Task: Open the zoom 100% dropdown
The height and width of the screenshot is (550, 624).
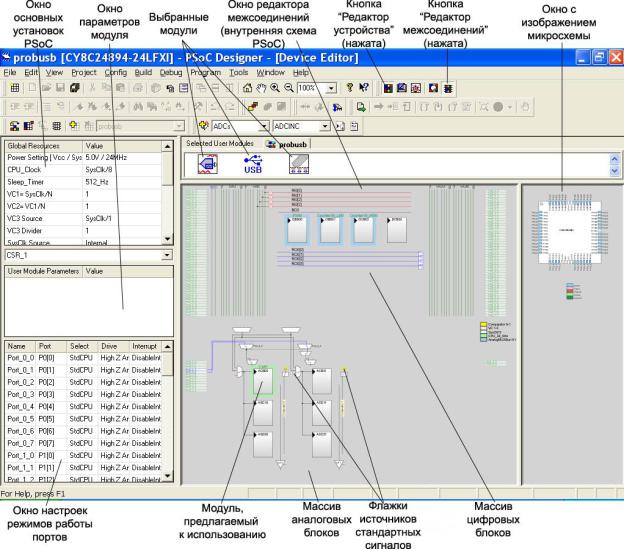Action: [331, 88]
